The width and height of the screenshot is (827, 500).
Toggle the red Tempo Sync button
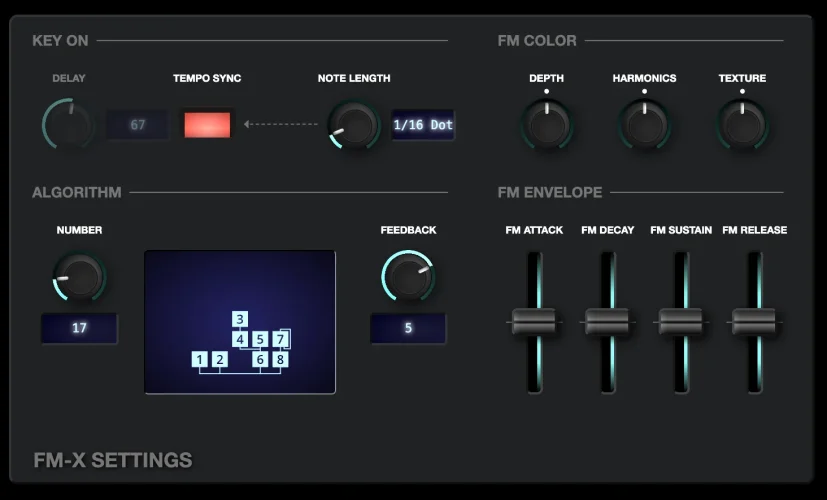207,125
